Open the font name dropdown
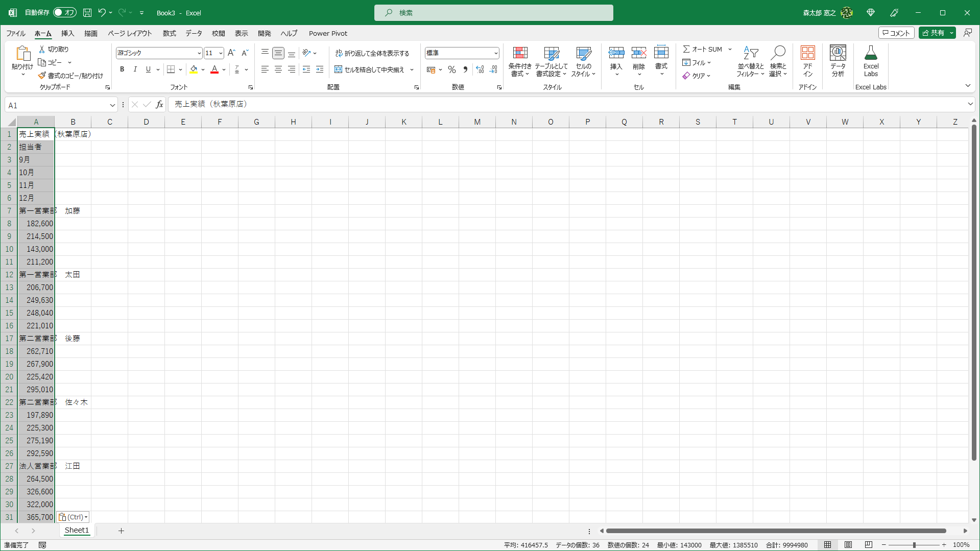The image size is (980, 551). click(x=199, y=53)
